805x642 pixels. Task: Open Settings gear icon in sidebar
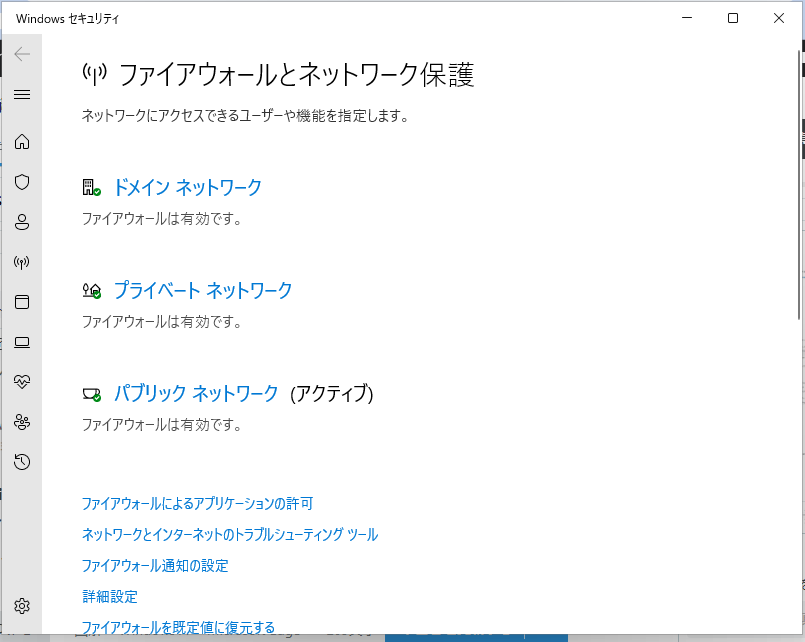click(22, 606)
